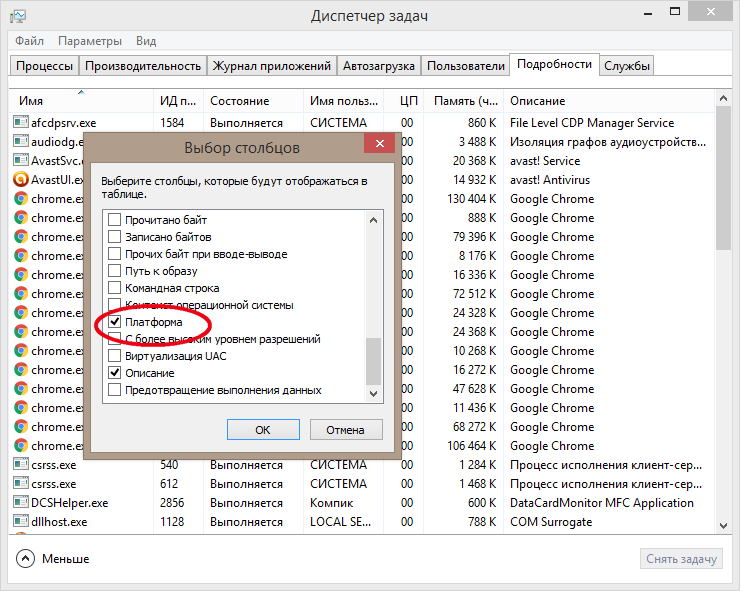Sort by the Описание column header

tap(610, 101)
